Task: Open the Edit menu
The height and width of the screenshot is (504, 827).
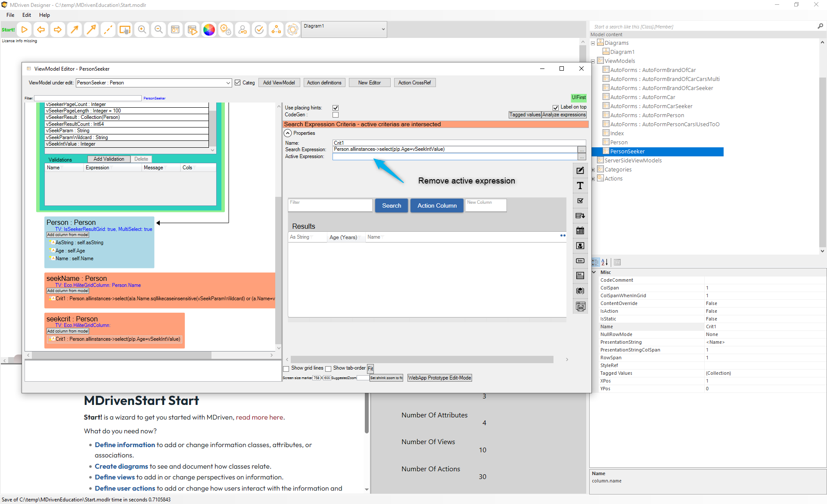Action: click(27, 15)
